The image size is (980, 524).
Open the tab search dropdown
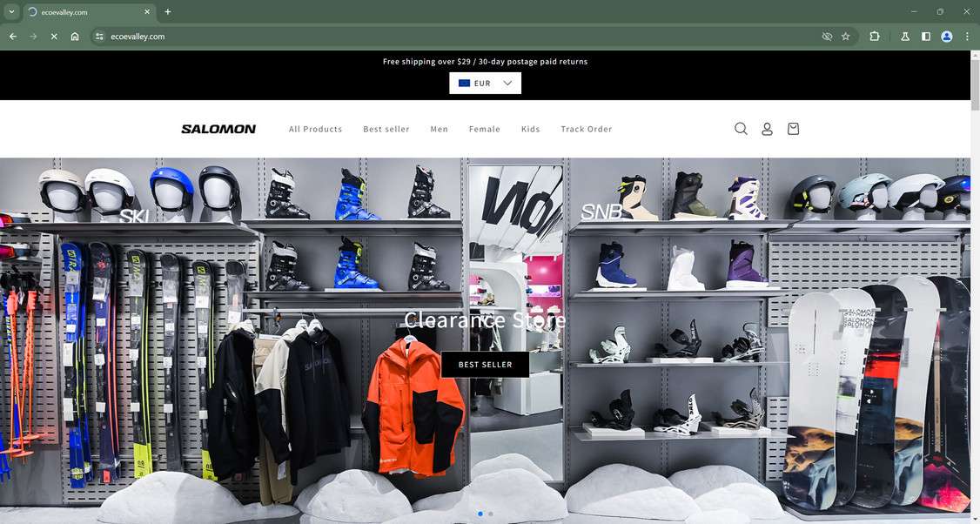11,12
